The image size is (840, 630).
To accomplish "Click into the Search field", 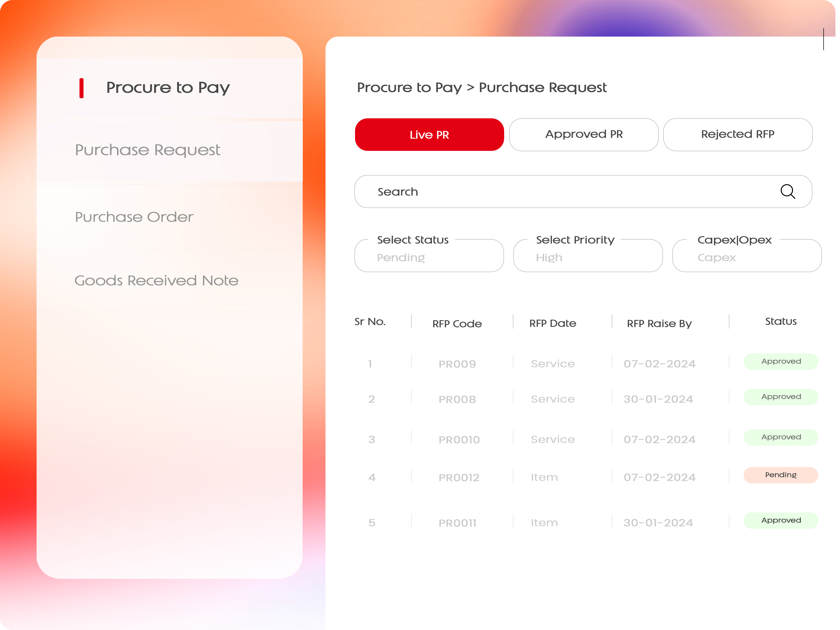I will [583, 191].
